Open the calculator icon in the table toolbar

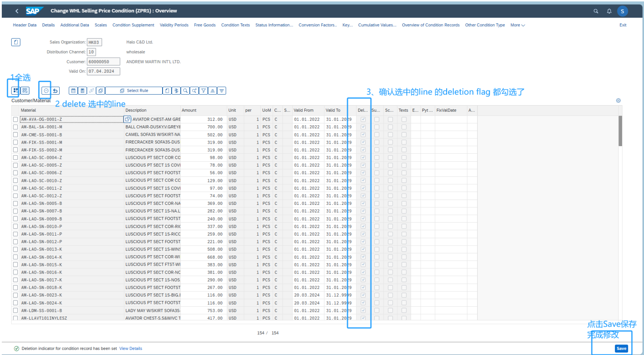[x=82, y=91]
